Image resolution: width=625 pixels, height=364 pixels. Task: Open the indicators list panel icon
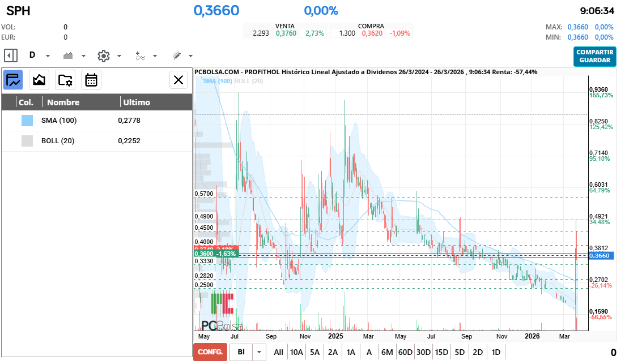coord(13,80)
